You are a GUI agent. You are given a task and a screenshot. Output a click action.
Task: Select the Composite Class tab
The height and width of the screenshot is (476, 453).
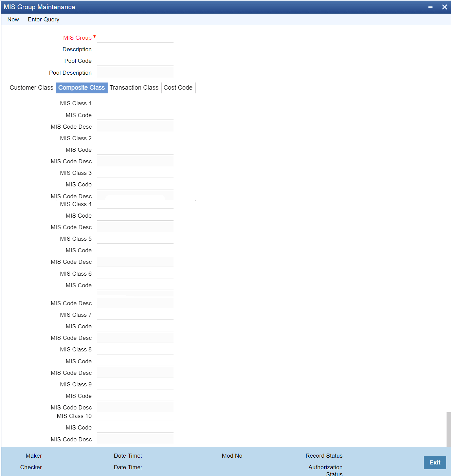coord(81,88)
